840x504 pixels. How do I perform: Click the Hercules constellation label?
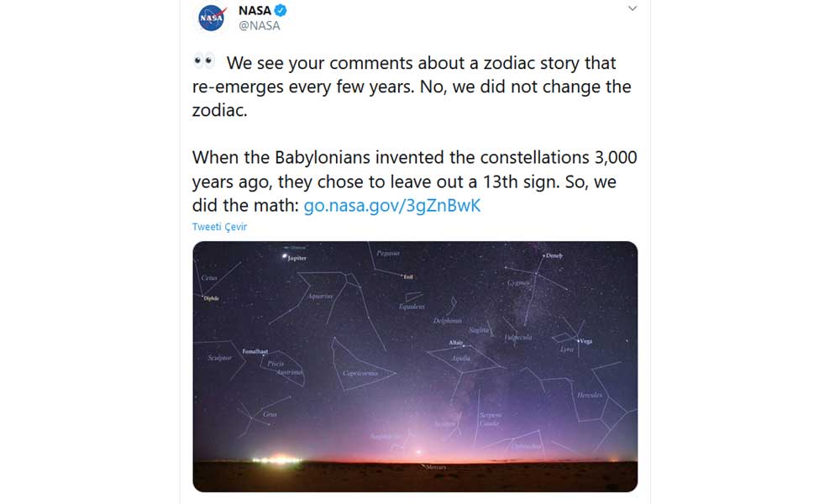[589, 395]
